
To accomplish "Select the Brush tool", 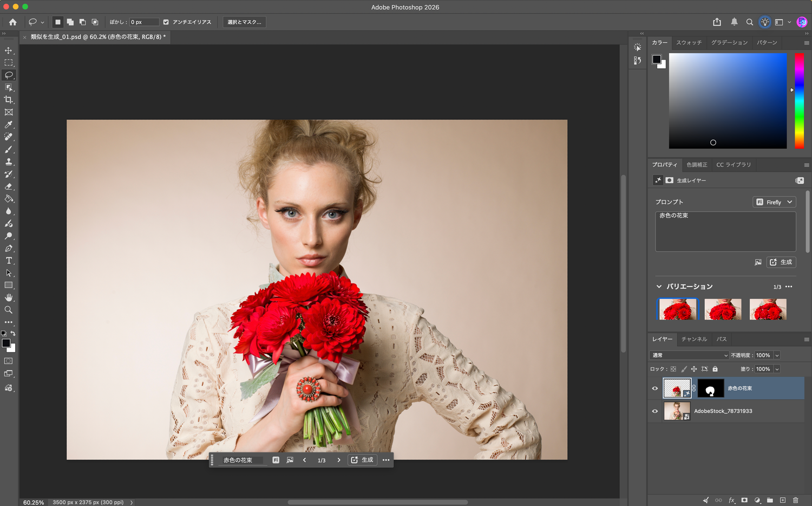I will 9,150.
